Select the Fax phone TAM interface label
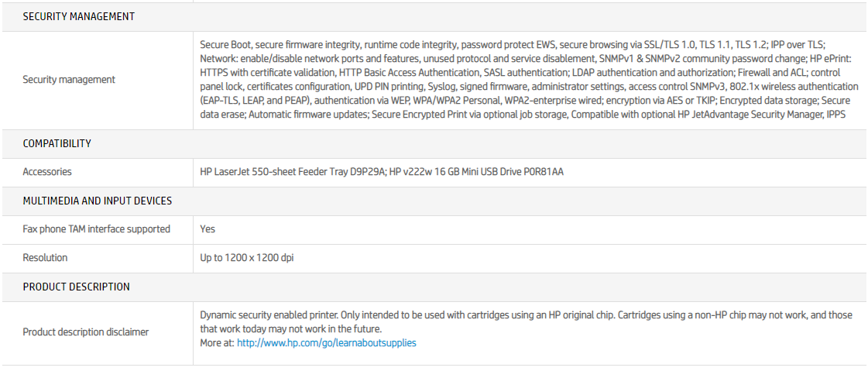Screen dimensions: 868x371 (96, 228)
